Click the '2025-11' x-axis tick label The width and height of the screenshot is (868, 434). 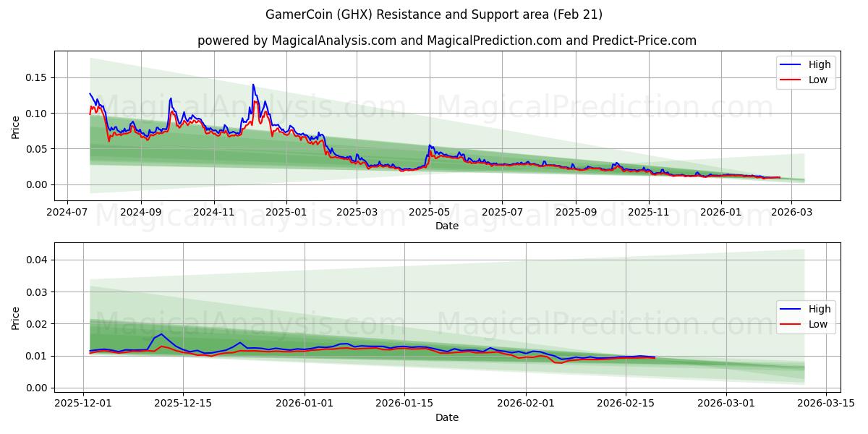(649, 213)
